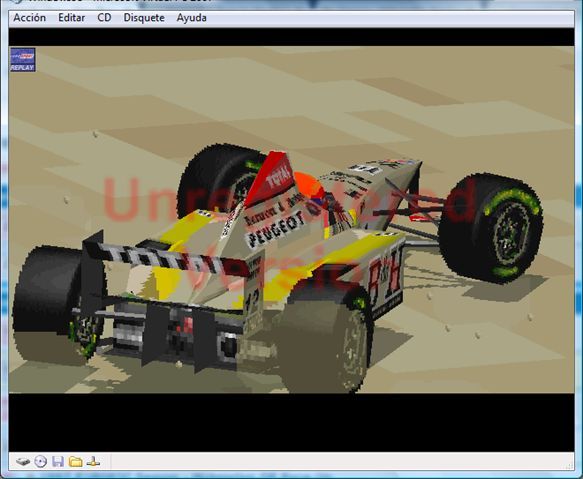The image size is (583, 479).
Task: Click the REPLAY indicator in game view
Action: pos(23,60)
